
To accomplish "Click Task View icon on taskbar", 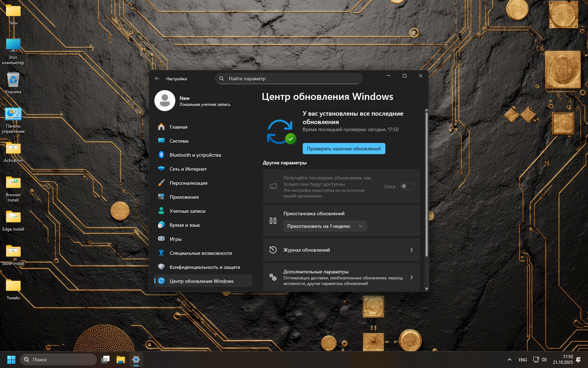I will click(x=105, y=360).
